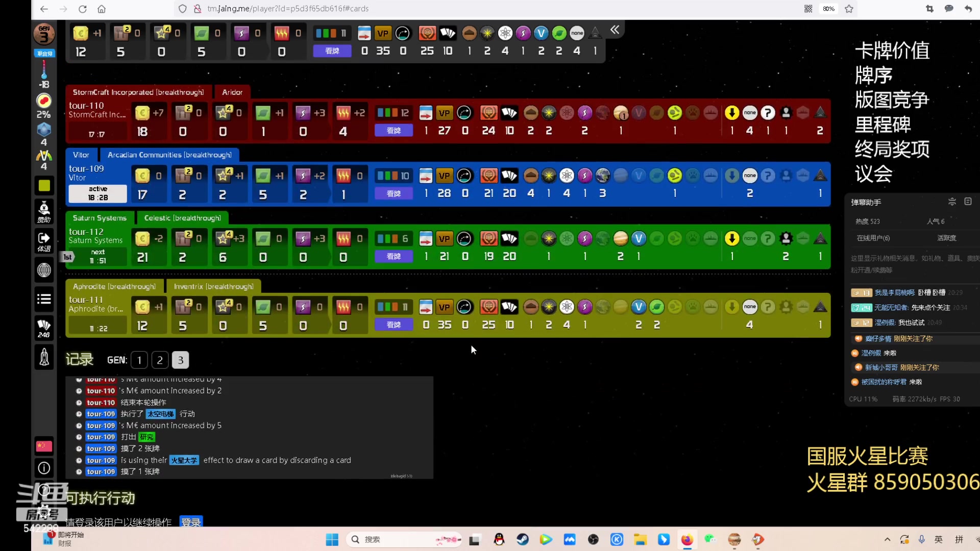This screenshot has width=980, height=551.
Task: Click the space shuttle icon in sidebar
Action: coord(44,357)
